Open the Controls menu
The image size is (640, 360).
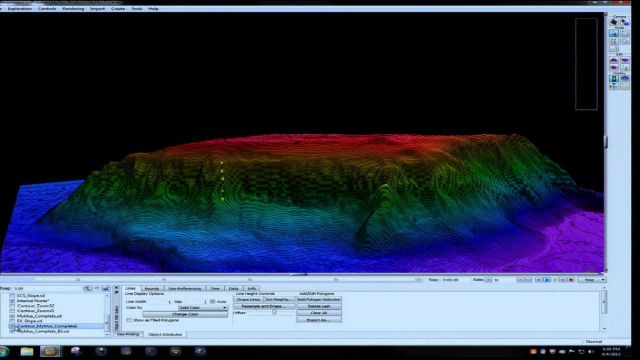[47, 9]
